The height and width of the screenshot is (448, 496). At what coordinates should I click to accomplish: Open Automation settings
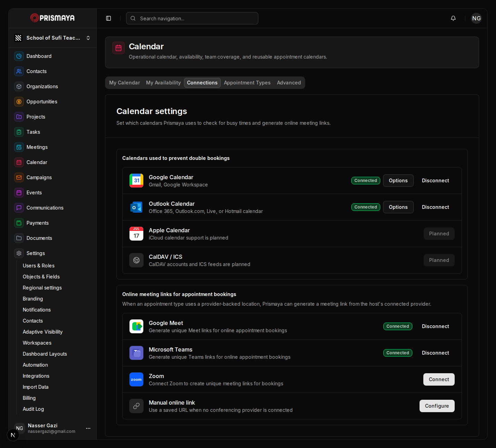(35, 365)
